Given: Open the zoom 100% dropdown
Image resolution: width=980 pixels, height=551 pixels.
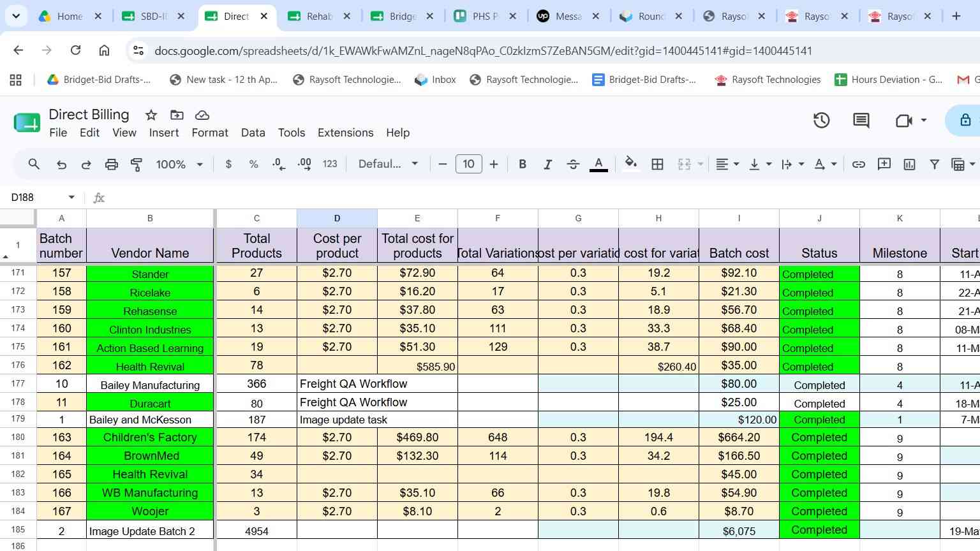Looking at the screenshot, I should pyautogui.click(x=179, y=165).
